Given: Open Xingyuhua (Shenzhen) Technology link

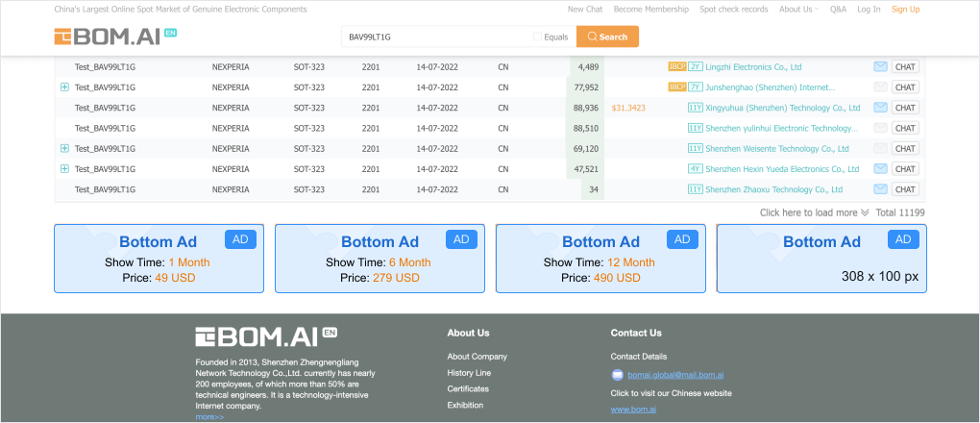Looking at the screenshot, I should pyautogui.click(x=783, y=108).
